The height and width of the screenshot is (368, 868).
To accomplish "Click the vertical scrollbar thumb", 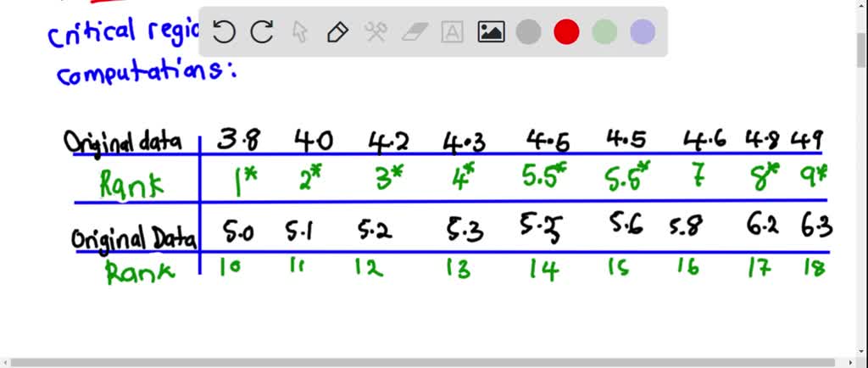I will 862,48.
